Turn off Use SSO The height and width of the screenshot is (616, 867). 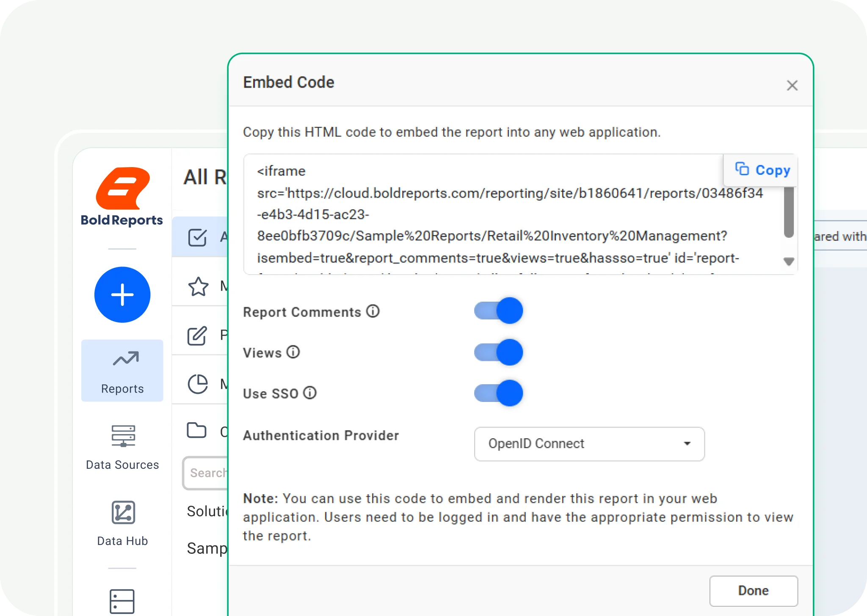[499, 393]
